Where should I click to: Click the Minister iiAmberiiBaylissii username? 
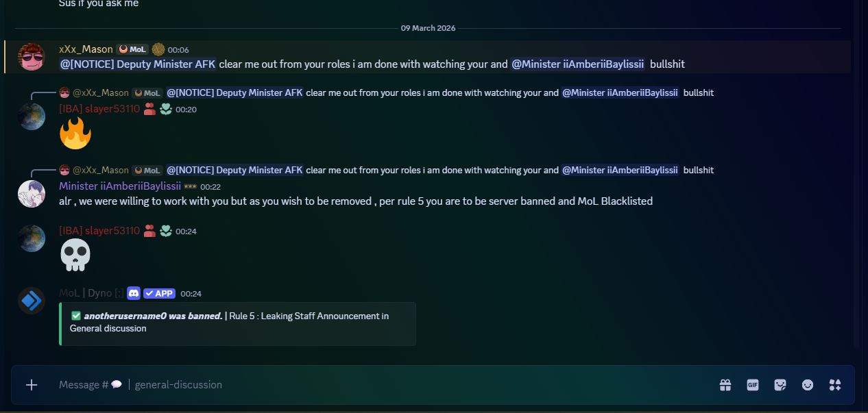click(120, 186)
